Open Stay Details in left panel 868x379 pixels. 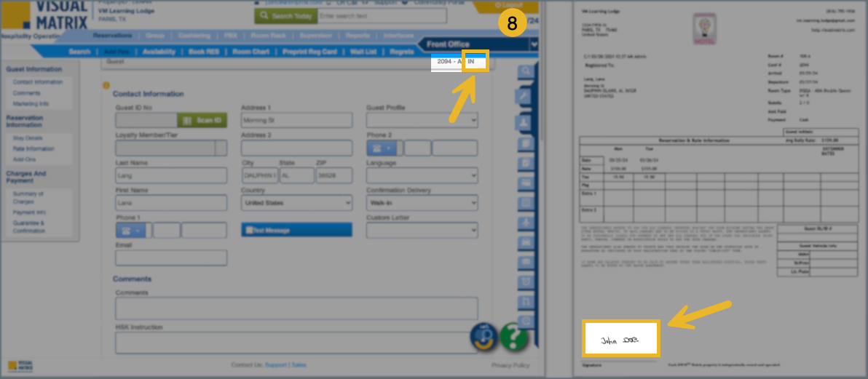(28, 137)
